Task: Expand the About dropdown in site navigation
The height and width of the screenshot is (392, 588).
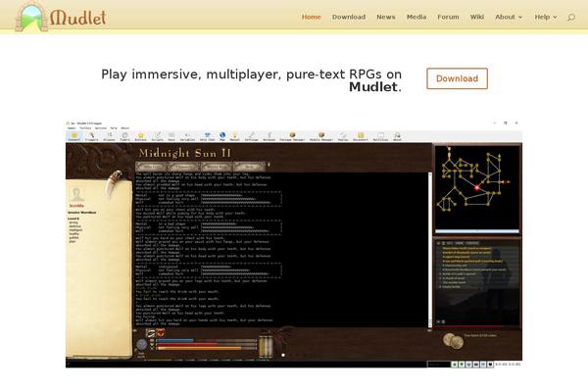Action: 509,17
